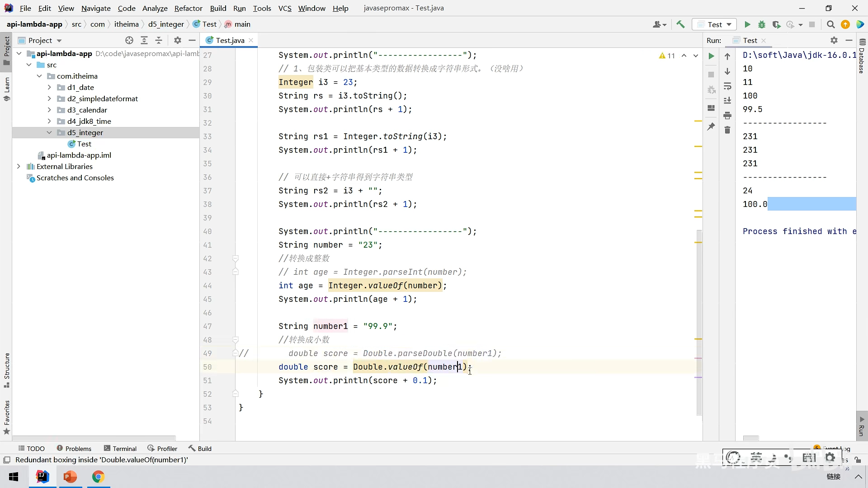Open the Refactor menu
The image size is (868, 488).
(188, 8)
